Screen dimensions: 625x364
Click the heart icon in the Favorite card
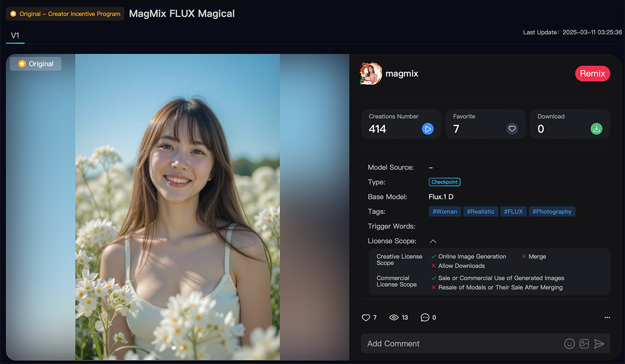click(511, 129)
